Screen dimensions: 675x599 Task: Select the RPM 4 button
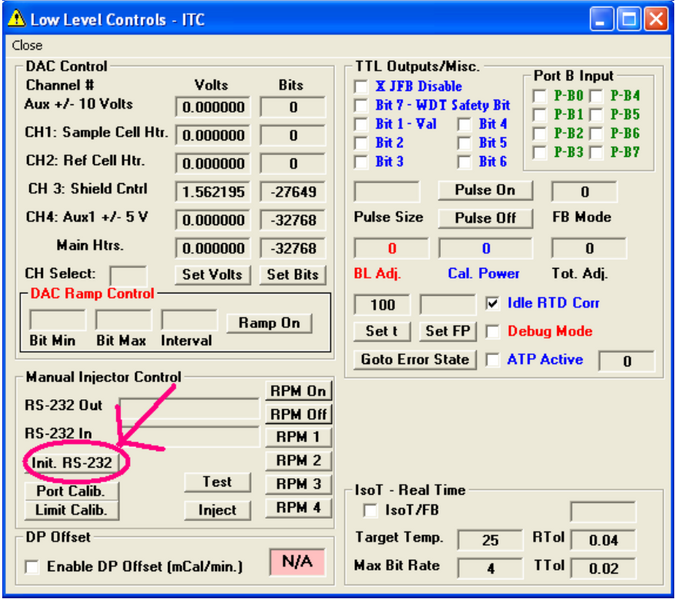click(x=298, y=508)
